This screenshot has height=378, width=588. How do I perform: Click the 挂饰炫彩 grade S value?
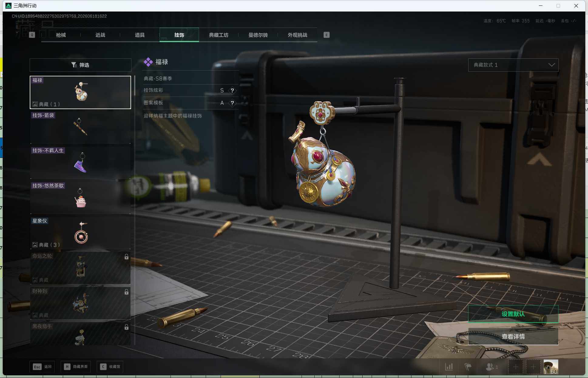tap(222, 90)
